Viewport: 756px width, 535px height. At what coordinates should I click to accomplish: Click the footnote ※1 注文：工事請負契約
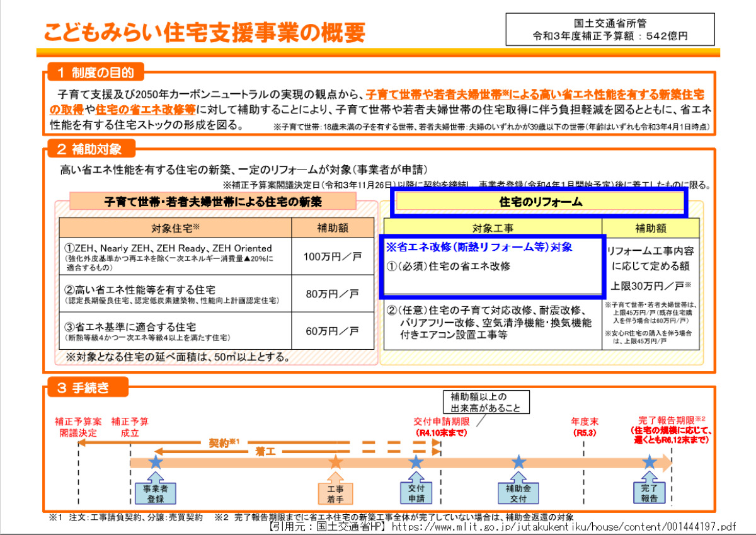click(126, 517)
